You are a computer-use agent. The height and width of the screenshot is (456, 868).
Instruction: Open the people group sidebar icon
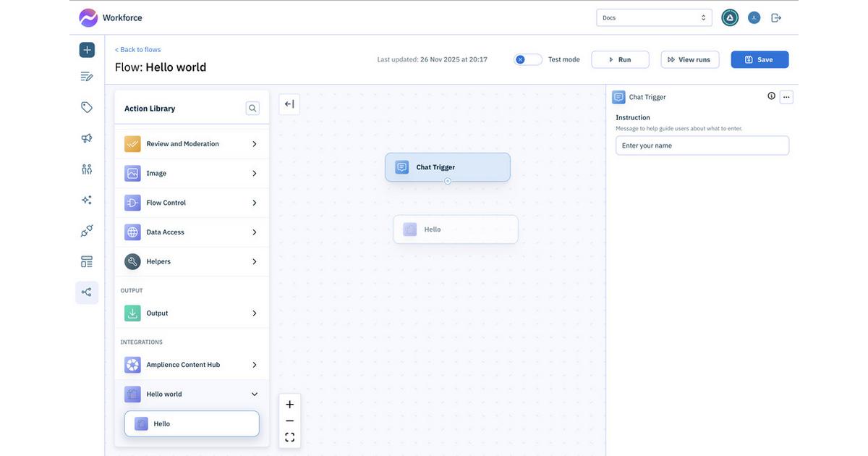click(x=87, y=169)
